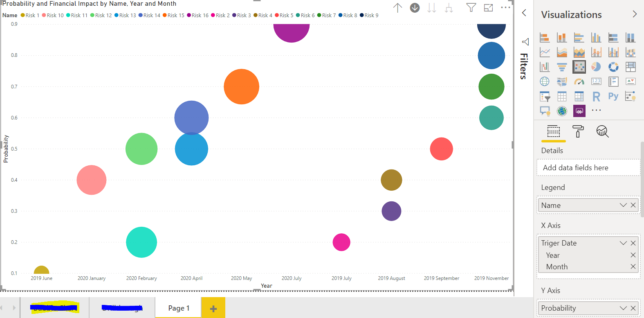Add a new report page
Screen dimensions: 644x318
213,308
